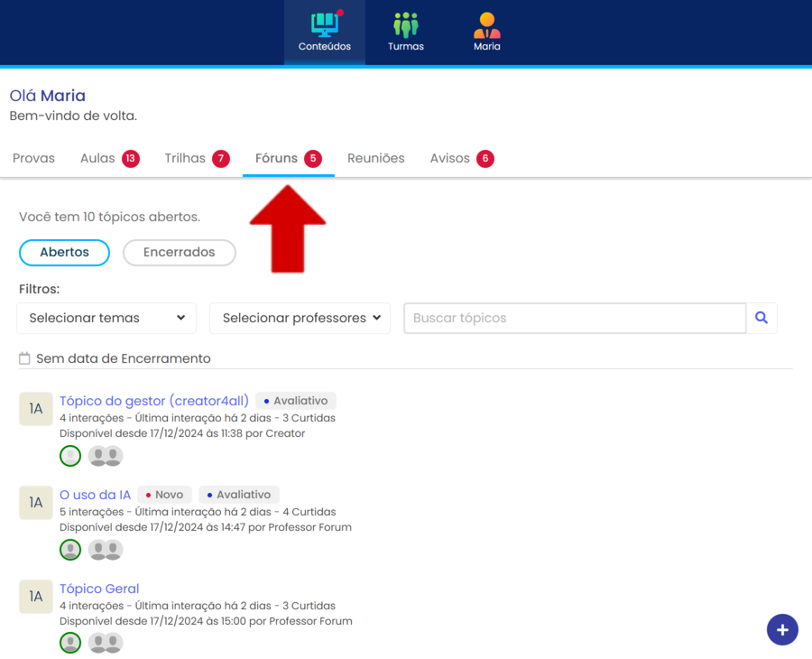Expand the Selecionar temas dropdown
Screen dimensions: 812x659
(106, 318)
